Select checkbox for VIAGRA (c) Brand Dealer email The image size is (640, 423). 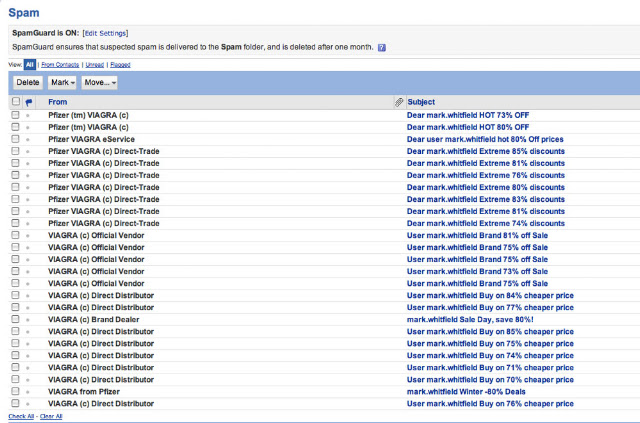[16, 319]
